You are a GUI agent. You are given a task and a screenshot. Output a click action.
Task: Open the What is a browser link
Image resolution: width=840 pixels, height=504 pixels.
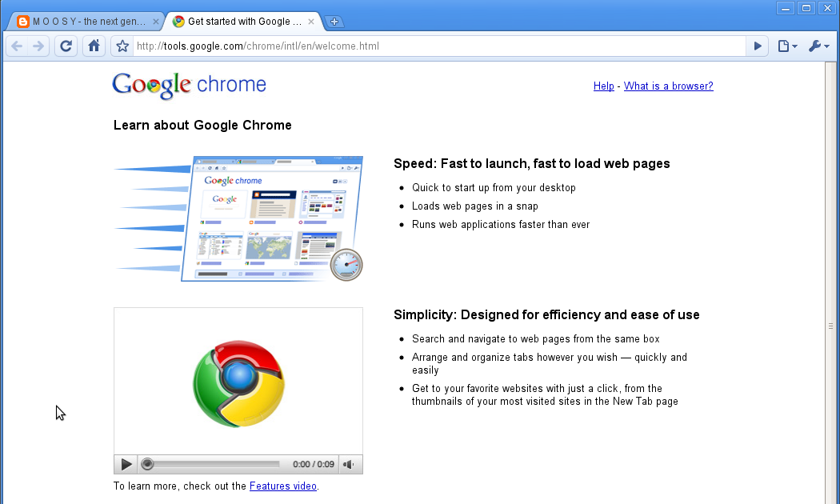point(668,86)
